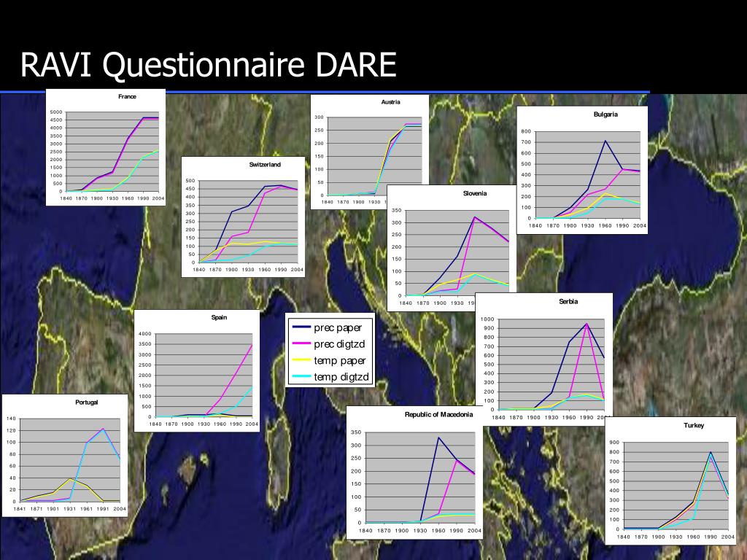Viewport: 747px width, 560px height.
Task: Click the 4000 label on the Spain chart
Action: point(145,334)
